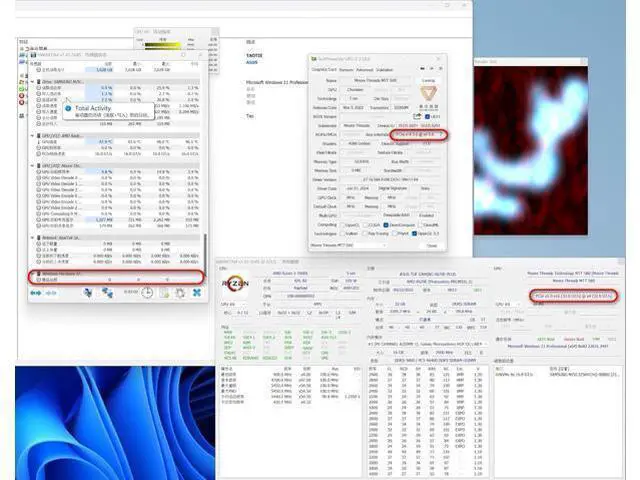
Task: Collapse the Drive SAMSUNG sensor group
Action: coord(32,82)
